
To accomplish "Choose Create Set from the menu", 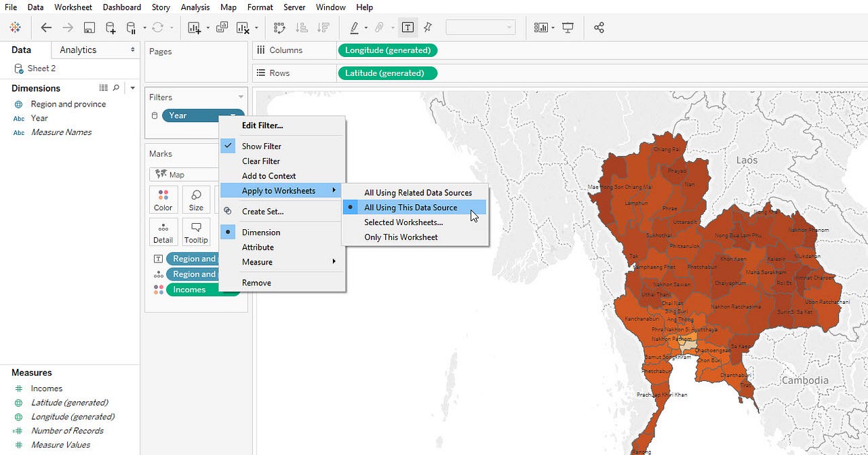I will pyautogui.click(x=261, y=211).
